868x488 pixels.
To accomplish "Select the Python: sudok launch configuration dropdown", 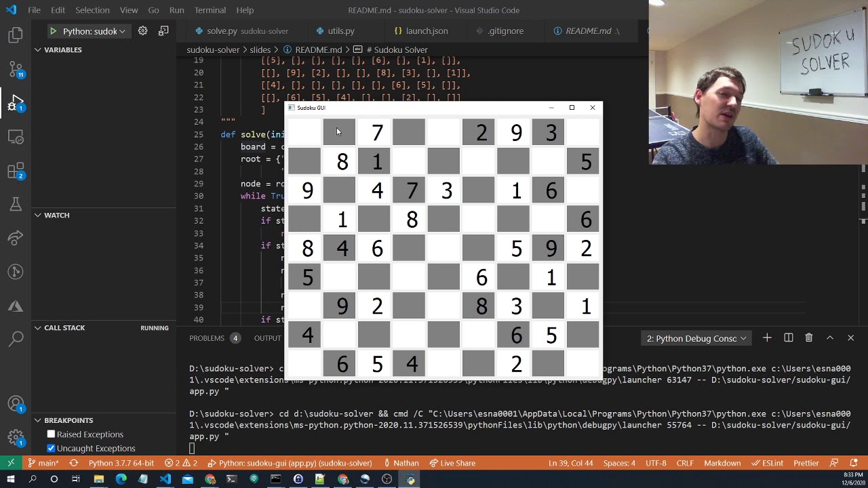I will (94, 31).
